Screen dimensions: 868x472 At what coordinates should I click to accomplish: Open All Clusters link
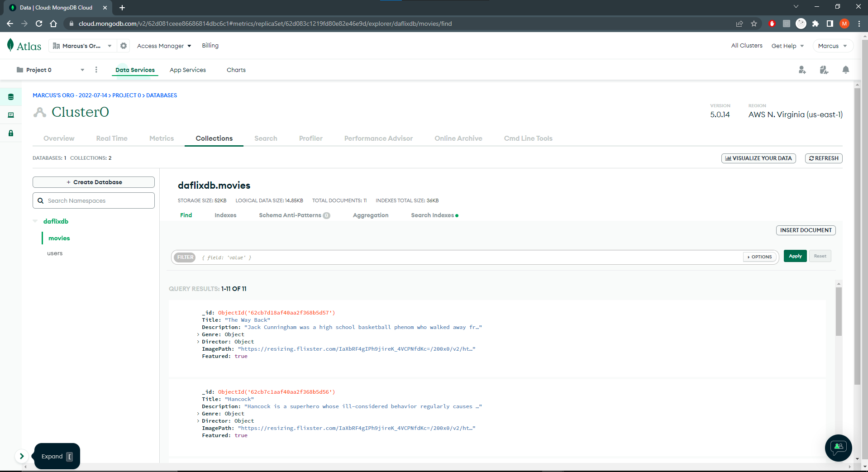[x=747, y=46]
